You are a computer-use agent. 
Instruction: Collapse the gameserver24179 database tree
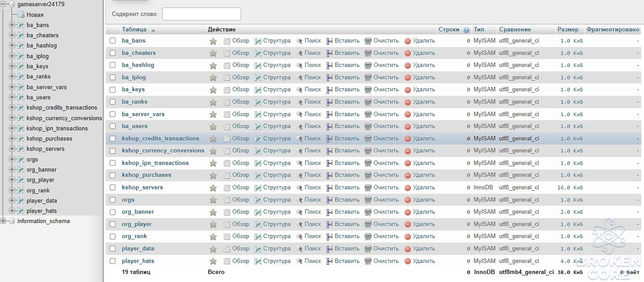coord(4,4)
